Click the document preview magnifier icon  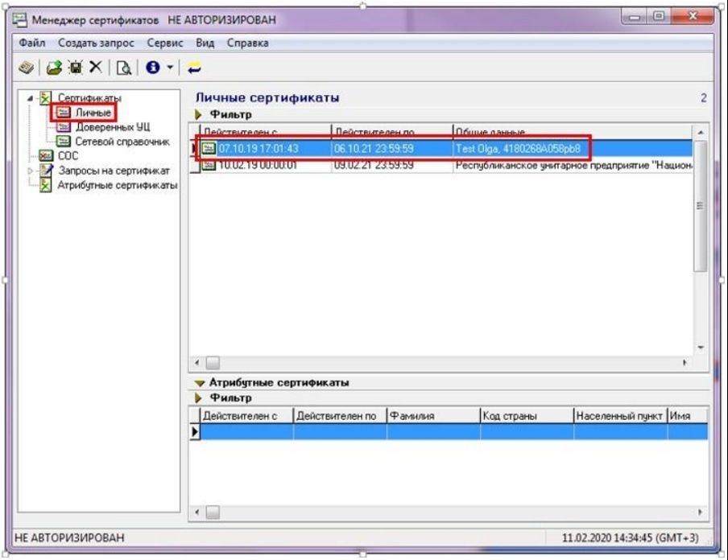(125, 68)
